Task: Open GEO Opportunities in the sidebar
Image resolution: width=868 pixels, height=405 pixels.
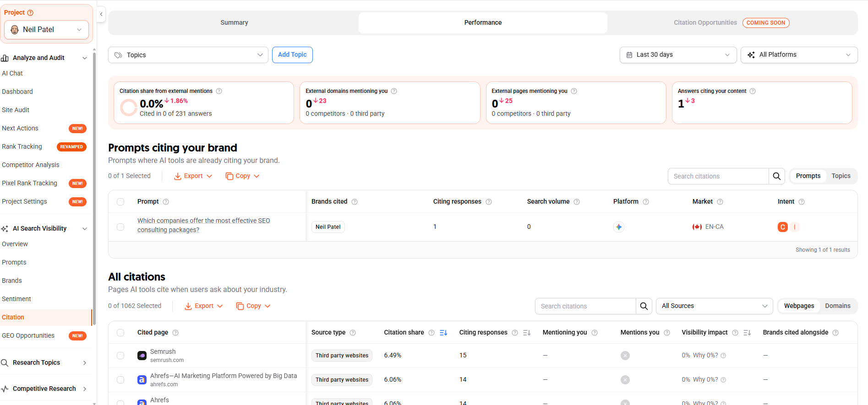Action: [x=44, y=335]
